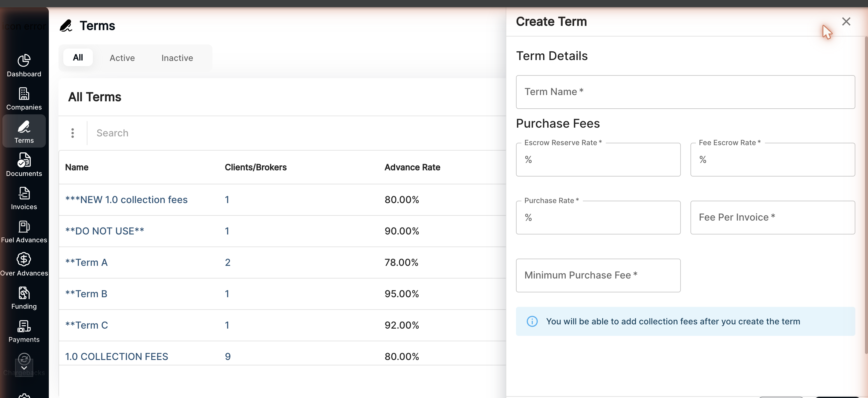
Task: Go to Companies in sidebar
Action: click(x=24, y=94)
